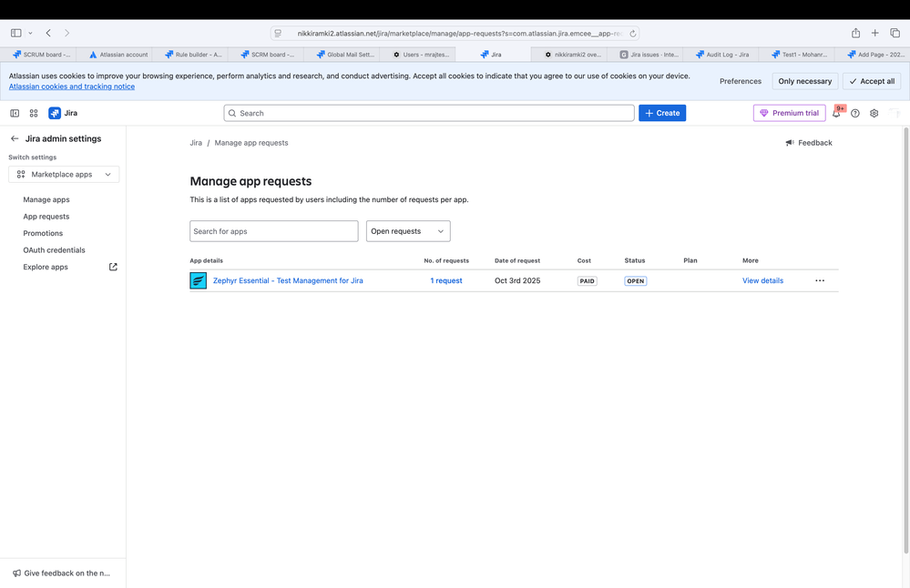910x588 pixels.
Task: Click the Only necessary cookies button
Action: [803, 80]
